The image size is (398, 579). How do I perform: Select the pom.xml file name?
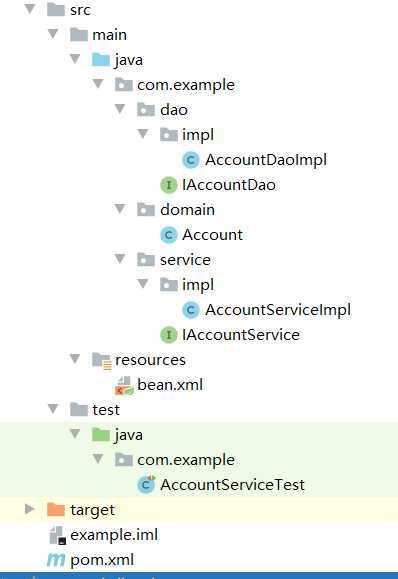[102, 560]
